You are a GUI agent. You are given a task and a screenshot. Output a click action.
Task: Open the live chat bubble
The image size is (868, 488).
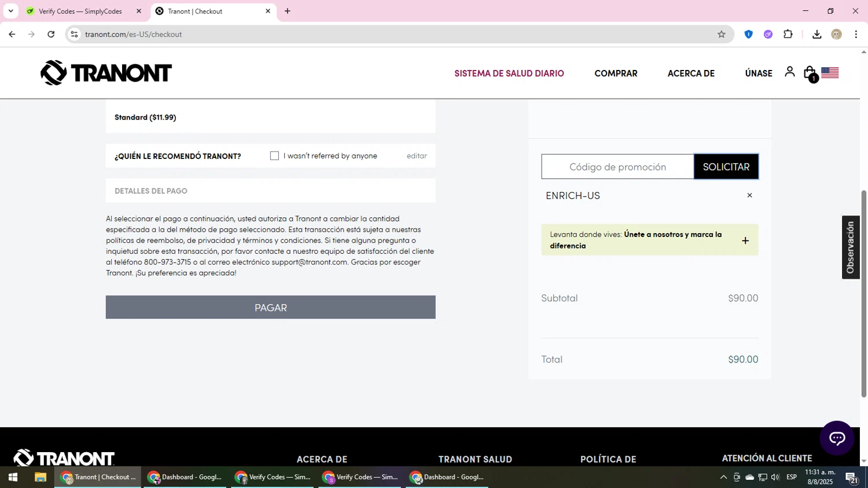pyautogui.click(x=837, y=438)
